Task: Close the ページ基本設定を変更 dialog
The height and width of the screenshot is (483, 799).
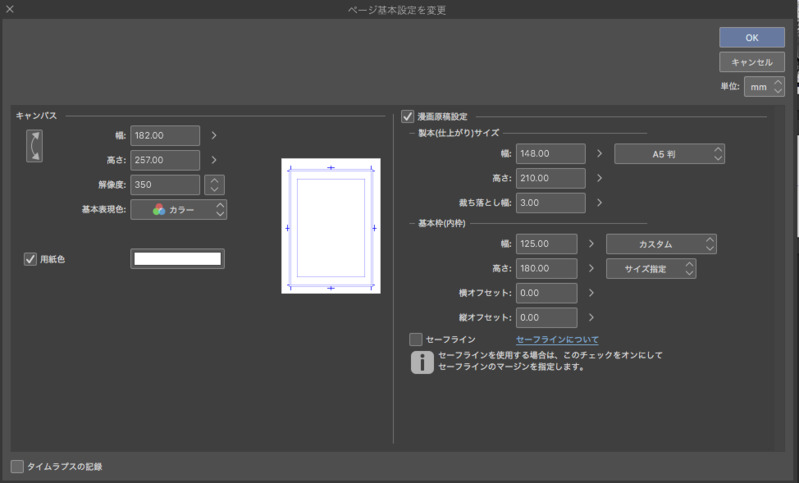Action: 10,9
